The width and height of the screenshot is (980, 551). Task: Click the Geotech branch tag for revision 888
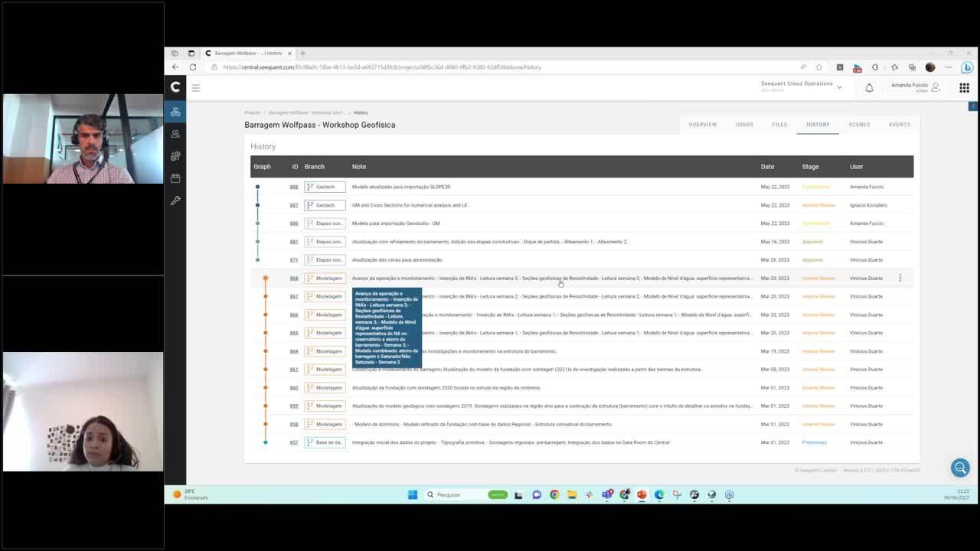coord(325,187)
